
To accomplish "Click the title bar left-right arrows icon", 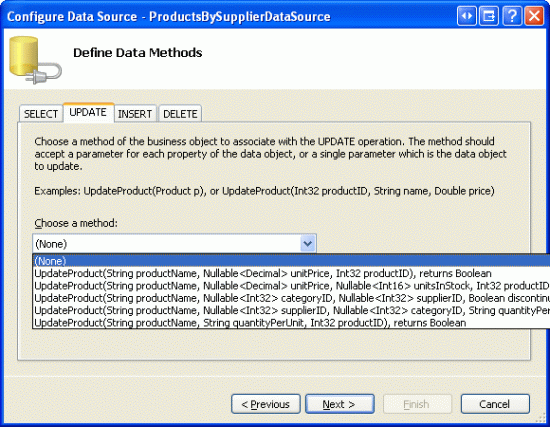I will (x=467, y=16).
